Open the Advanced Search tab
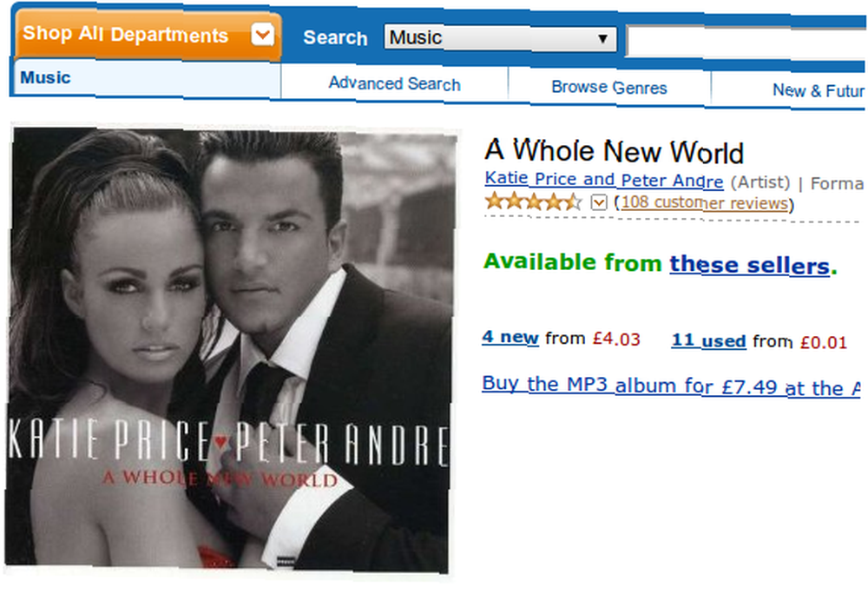Viewport: 868px width, 594px height. tap(395, 83)
